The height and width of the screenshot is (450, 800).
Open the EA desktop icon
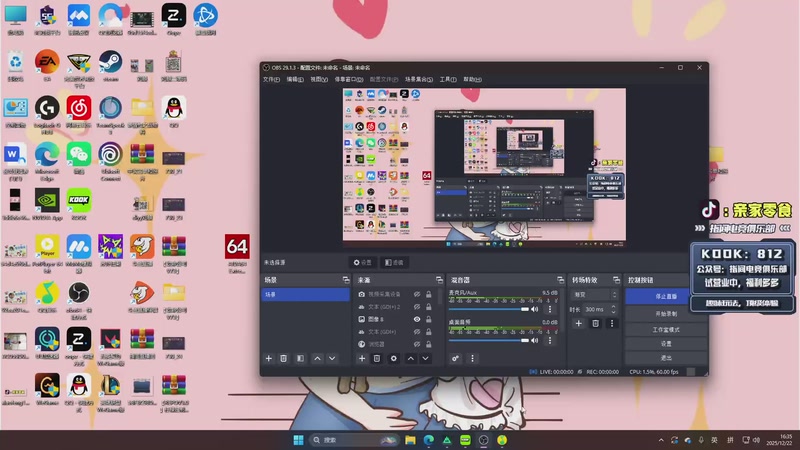click(47, 65)
